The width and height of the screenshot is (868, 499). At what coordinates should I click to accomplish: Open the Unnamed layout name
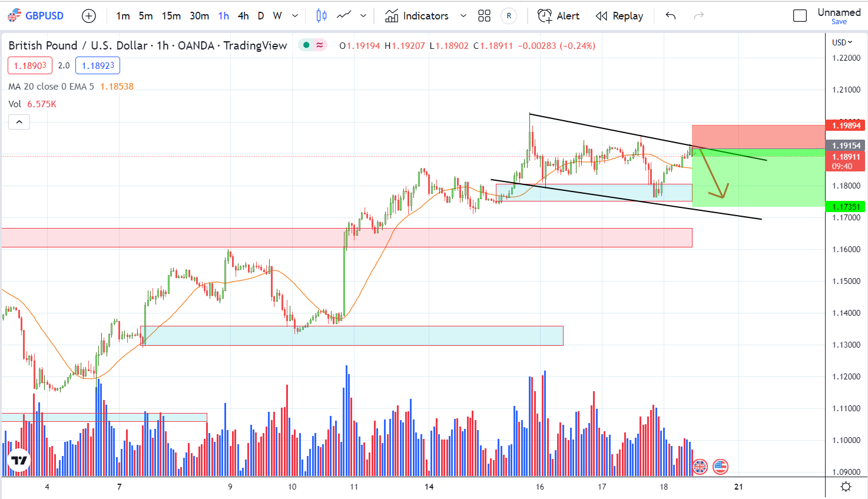click(839, 12)
